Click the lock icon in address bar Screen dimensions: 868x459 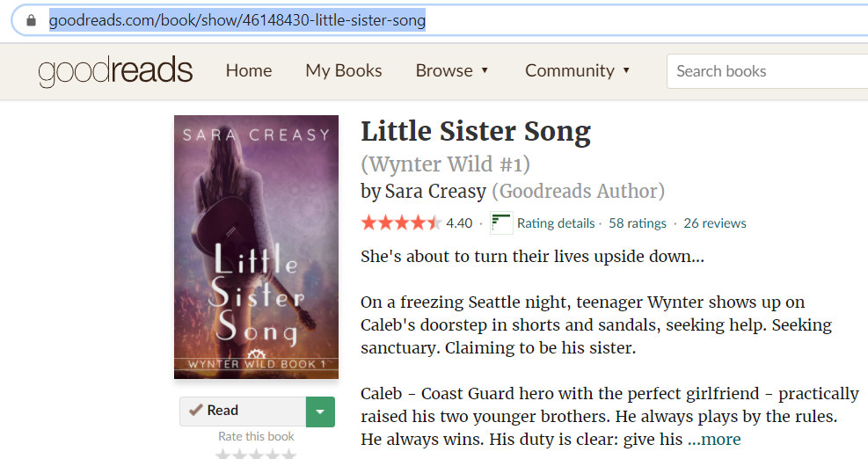[32, 20]
